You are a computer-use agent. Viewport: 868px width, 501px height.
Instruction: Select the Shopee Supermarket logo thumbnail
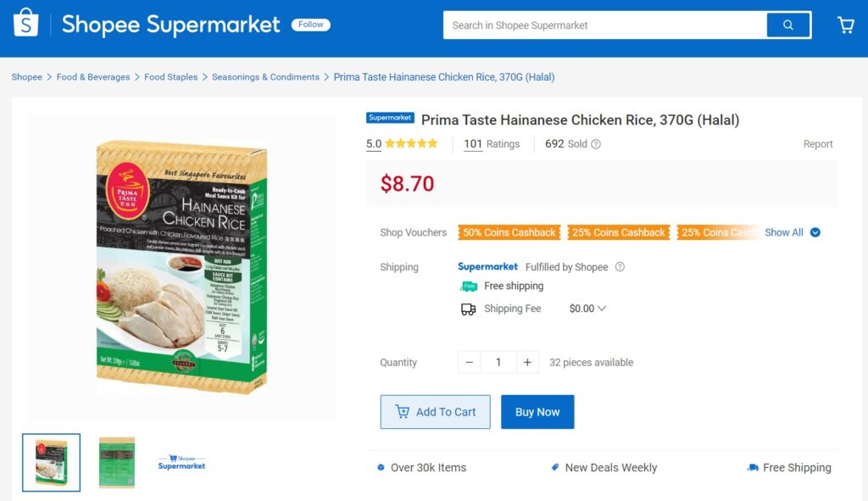181,463
